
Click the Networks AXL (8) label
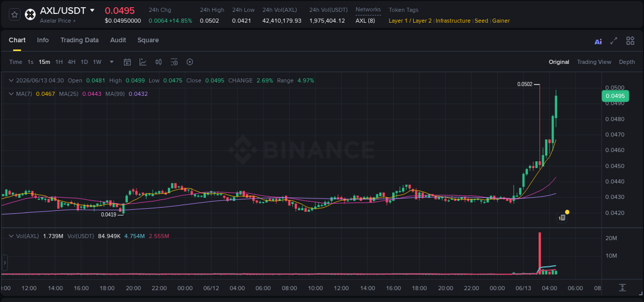pos(365,21)
